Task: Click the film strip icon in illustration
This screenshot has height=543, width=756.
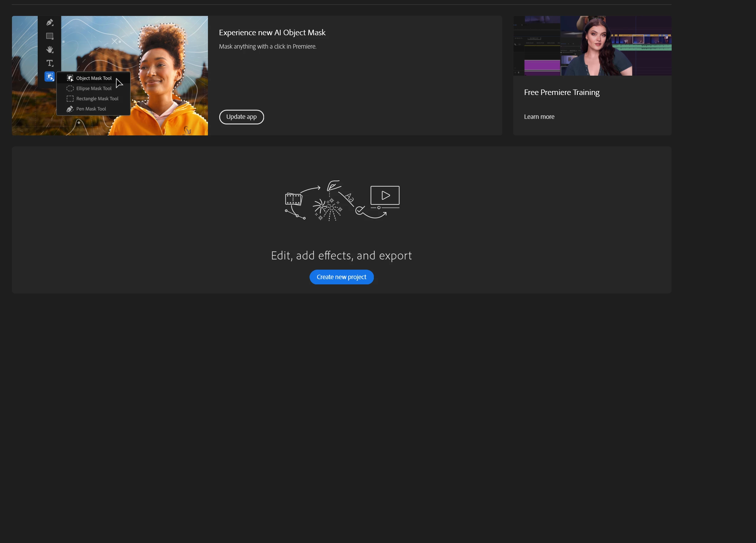Action: point(293,199)
